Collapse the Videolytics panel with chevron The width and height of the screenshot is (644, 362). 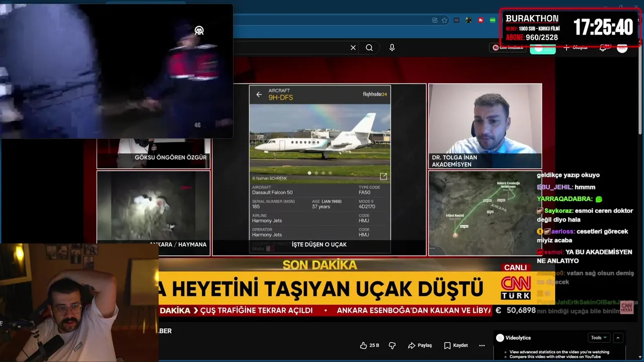618,338
